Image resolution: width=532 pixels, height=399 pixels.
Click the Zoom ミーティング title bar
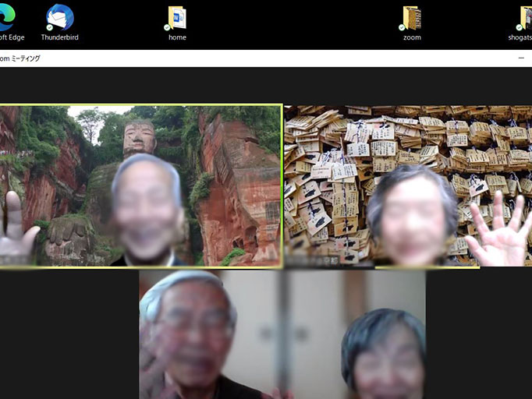pos(234,58)
